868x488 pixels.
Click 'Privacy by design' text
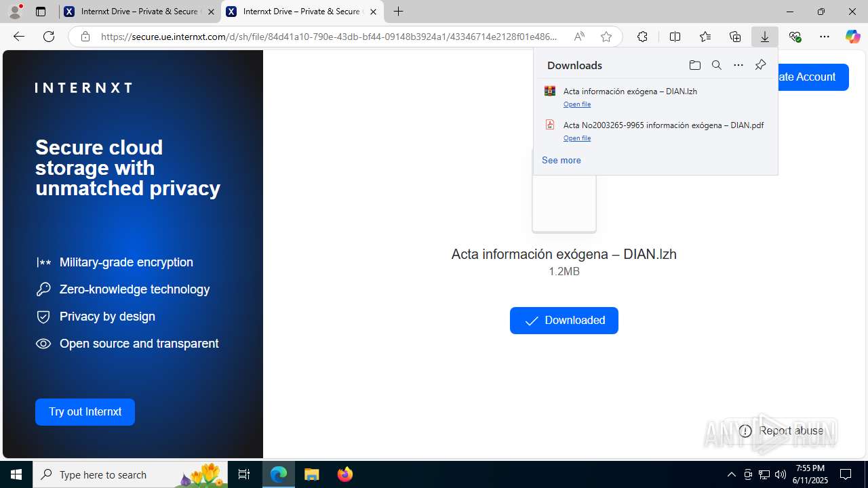[x=107, y=317]
